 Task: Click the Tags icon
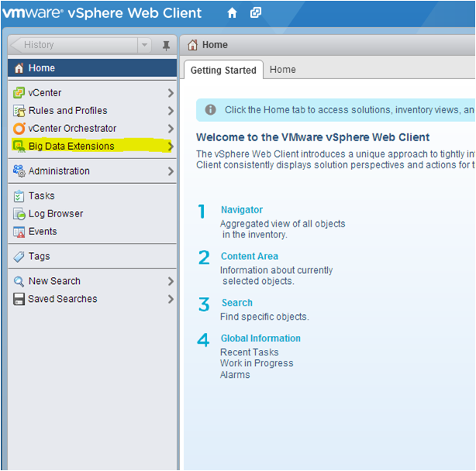point(19,257)
